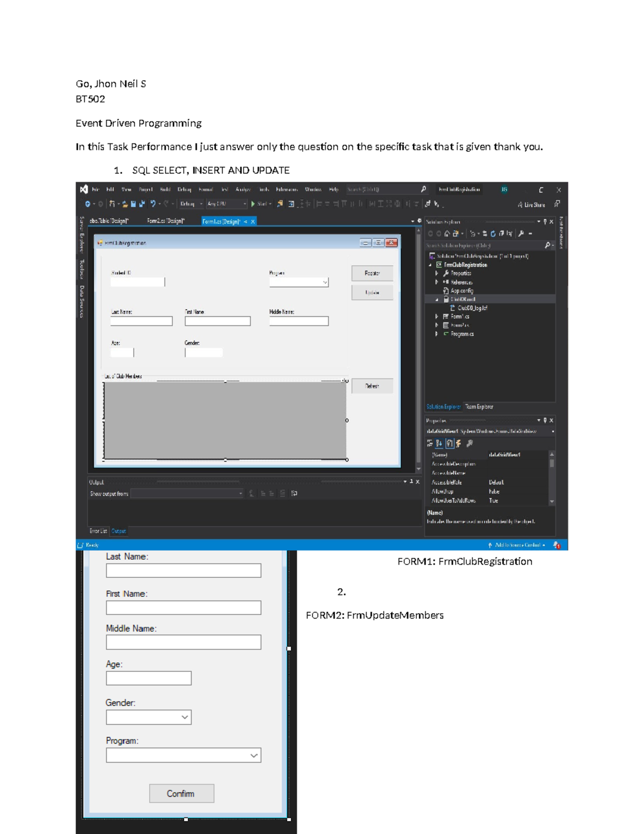
Task: Click the refresh icon in Solution Explorer
Action: coord(493,234)
